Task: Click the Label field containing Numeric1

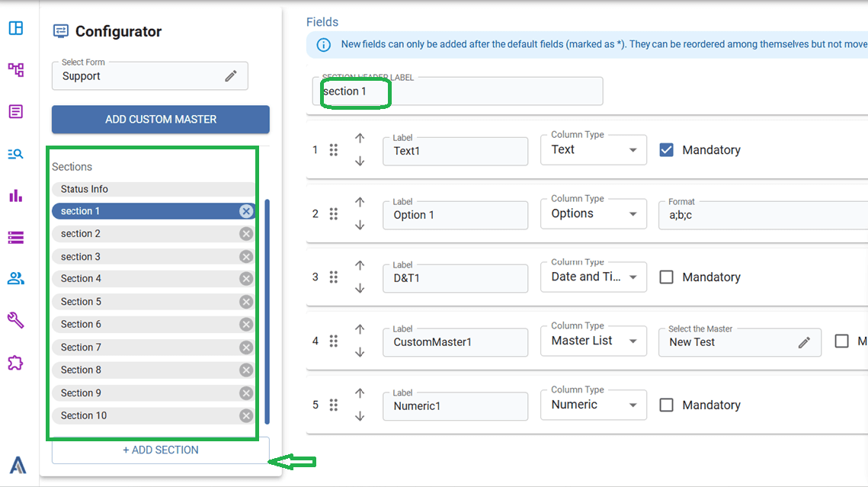Action: tap(455, 406)
